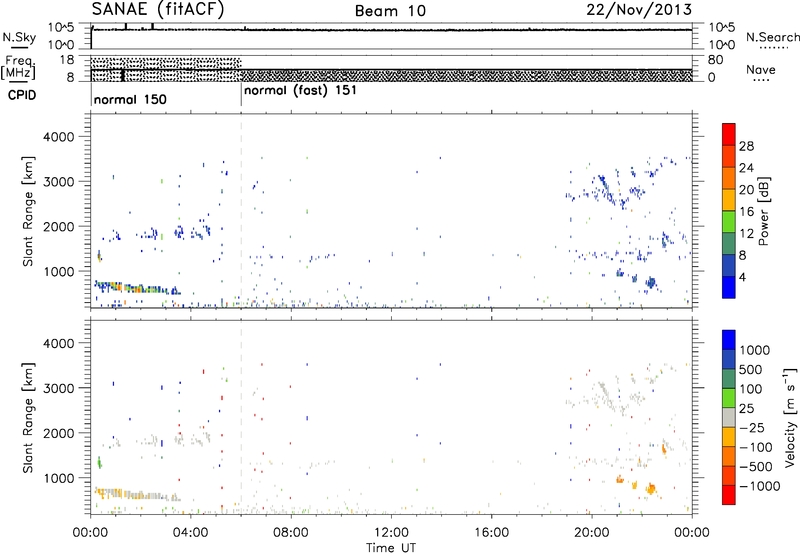Click the 04:00 time tick label
The image size is (800, 554).
click(x=190, y=533)
